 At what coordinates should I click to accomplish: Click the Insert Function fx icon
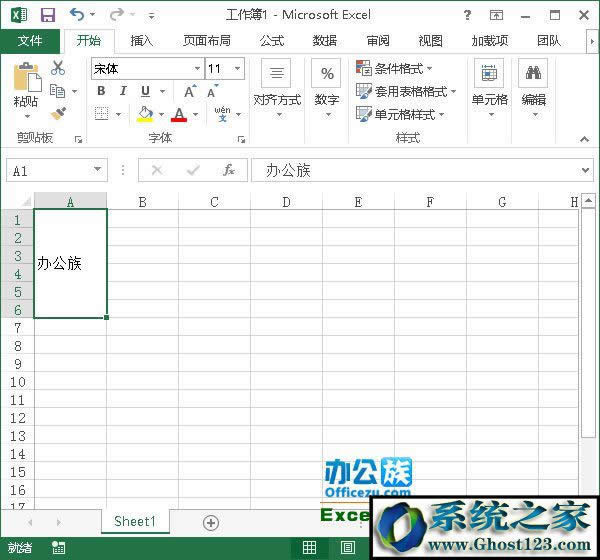tap(229, 171)
